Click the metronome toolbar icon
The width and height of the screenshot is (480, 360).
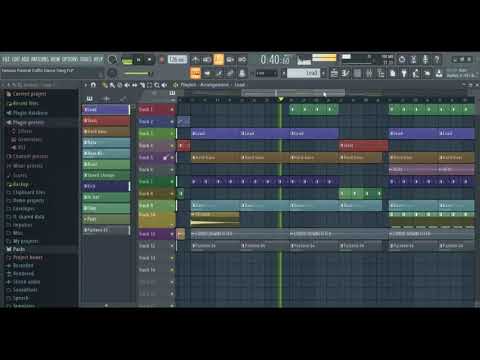click(x=195, y=60)
